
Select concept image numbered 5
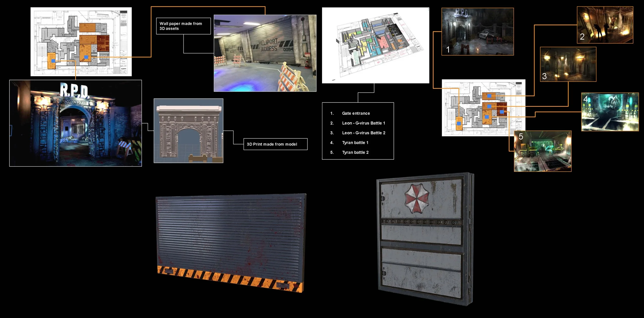[543, 151]
